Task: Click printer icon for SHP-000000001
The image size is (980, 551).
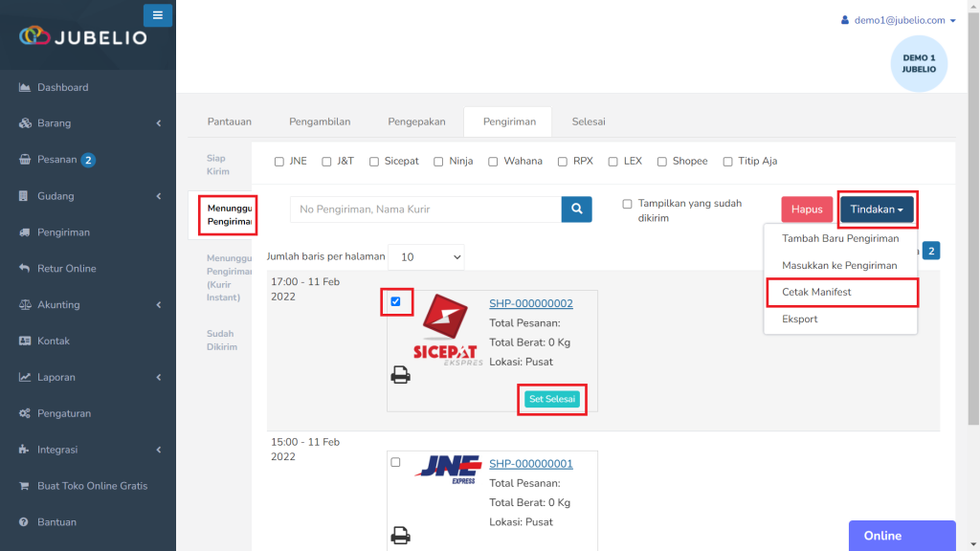Action: [401, 536]
